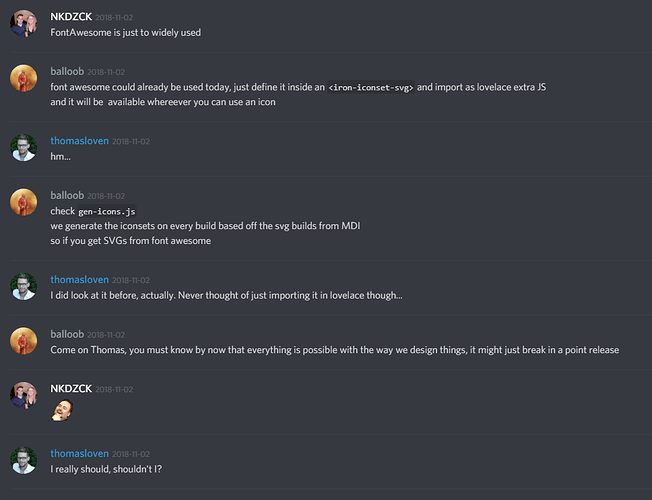Click NKDZCK's avatar beside the FontAwesome widely used message

click(x=24, y=24)
